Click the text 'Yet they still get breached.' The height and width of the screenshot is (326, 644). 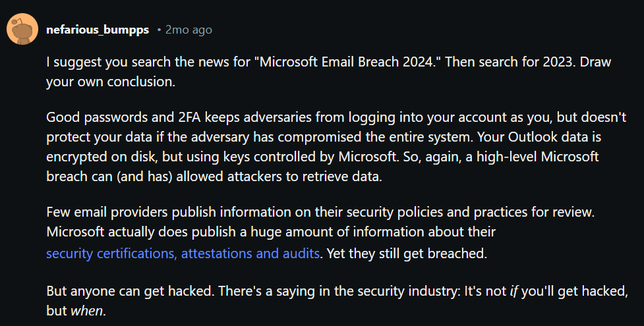pyautogui.click(x=407, y=254)
